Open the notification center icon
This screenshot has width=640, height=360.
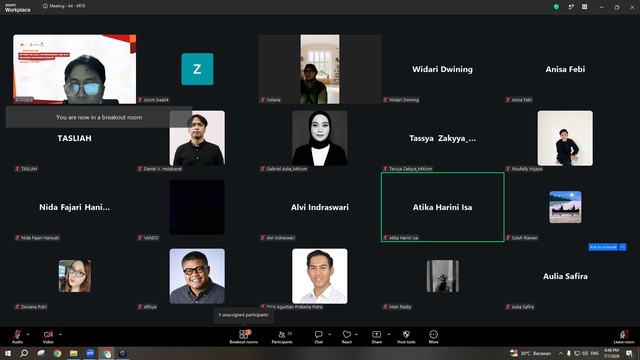(x=629, y=353)
